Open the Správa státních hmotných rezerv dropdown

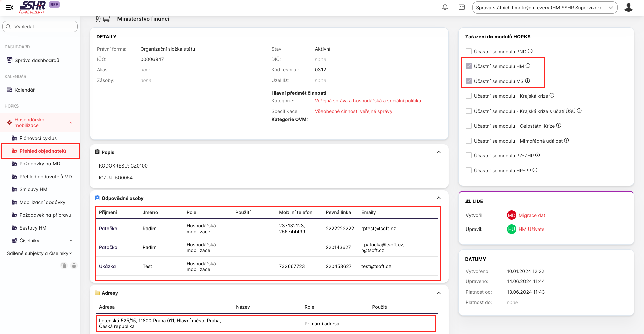pyautogui.click(x=544, y=8)
